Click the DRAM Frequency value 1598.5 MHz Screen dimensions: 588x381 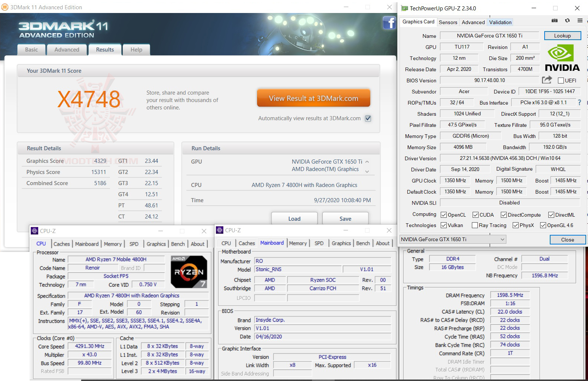[510, 295]
